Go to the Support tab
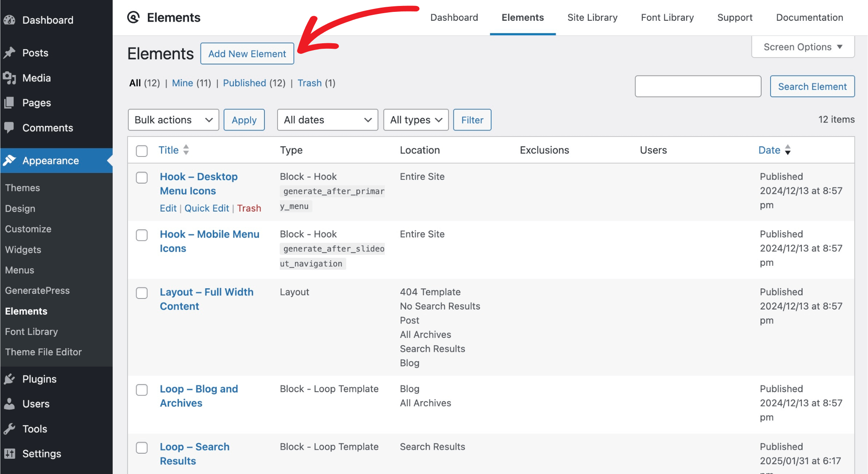The image size is (868, 474). (x=735, y=17)
